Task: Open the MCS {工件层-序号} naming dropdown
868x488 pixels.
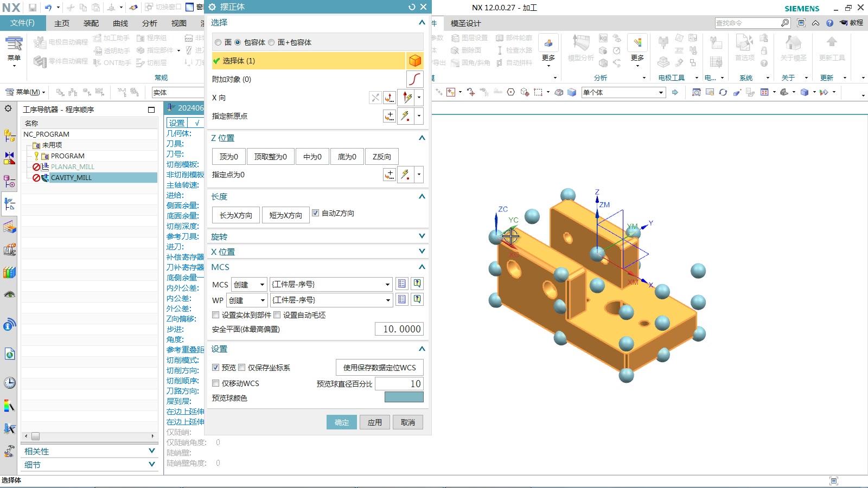Action: [x=331, y=284]
